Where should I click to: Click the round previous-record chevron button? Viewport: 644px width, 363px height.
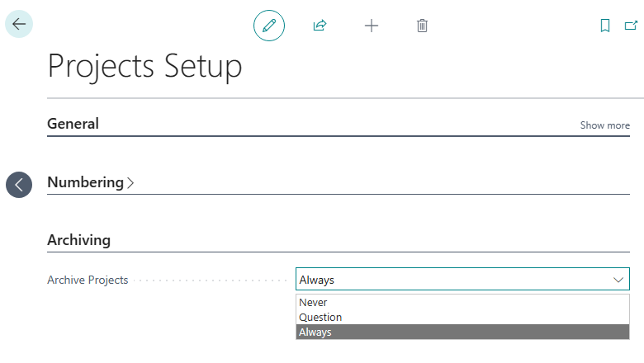point(19,185)
